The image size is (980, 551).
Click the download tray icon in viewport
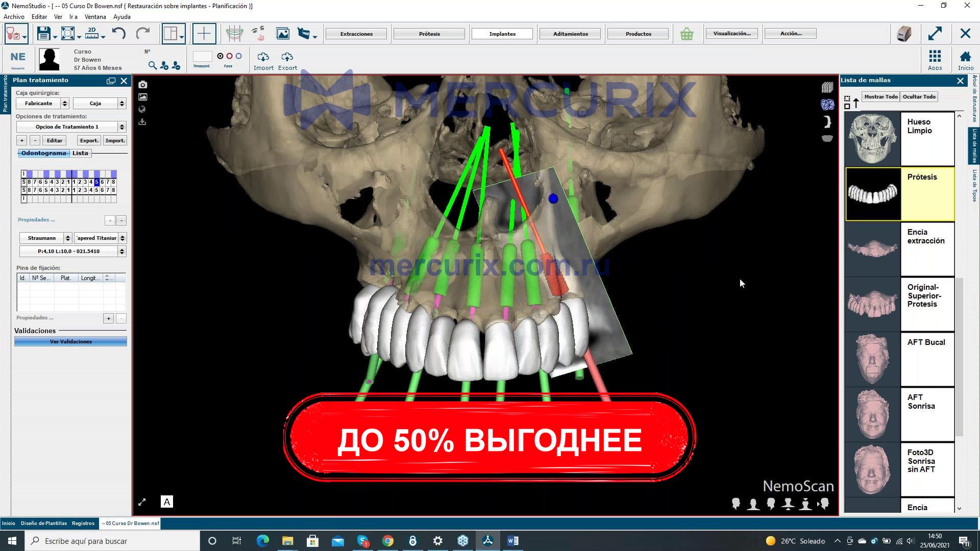(142, 121)
